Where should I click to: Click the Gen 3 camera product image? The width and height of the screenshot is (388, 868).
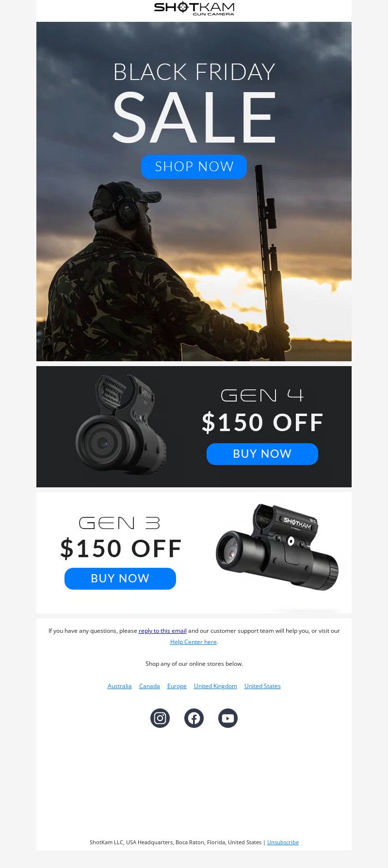pyautogui.click(x=277, y=547)
